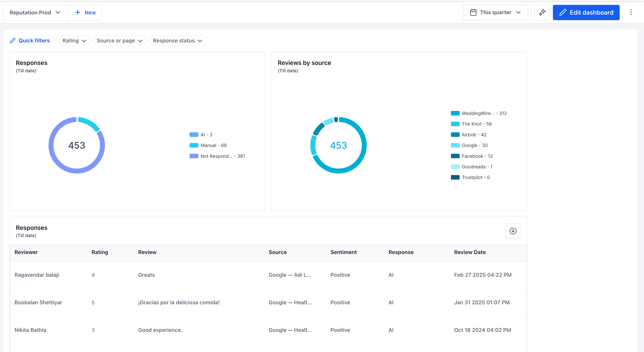Click the New dashboard button
The width and height of the screenshot is (644, 352).
(85, 13)
